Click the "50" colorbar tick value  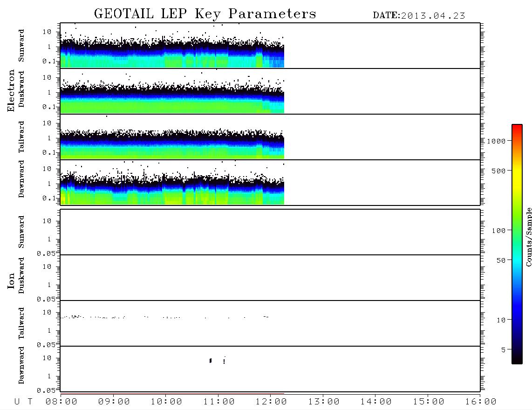coord(501,260)
